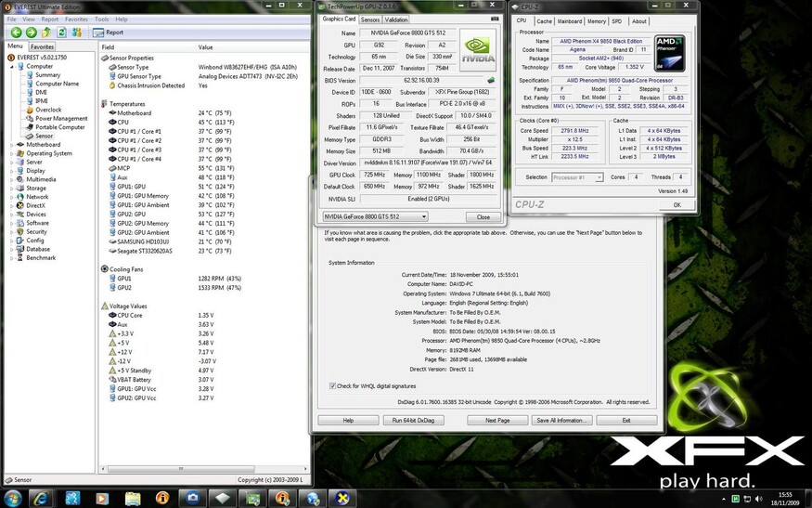Screen dimensions: 812x508
Task: Open the Tools menu in EVEREST
Action: pos(101,20)
